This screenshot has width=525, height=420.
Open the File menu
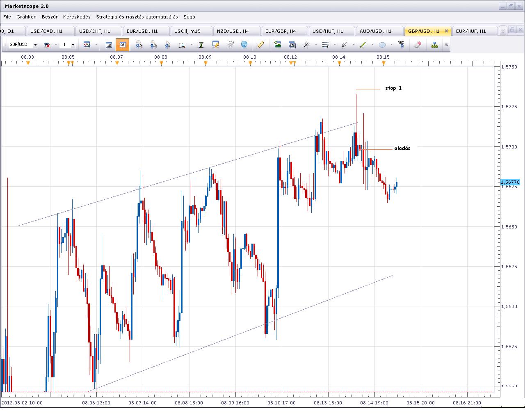pos(7,17)
